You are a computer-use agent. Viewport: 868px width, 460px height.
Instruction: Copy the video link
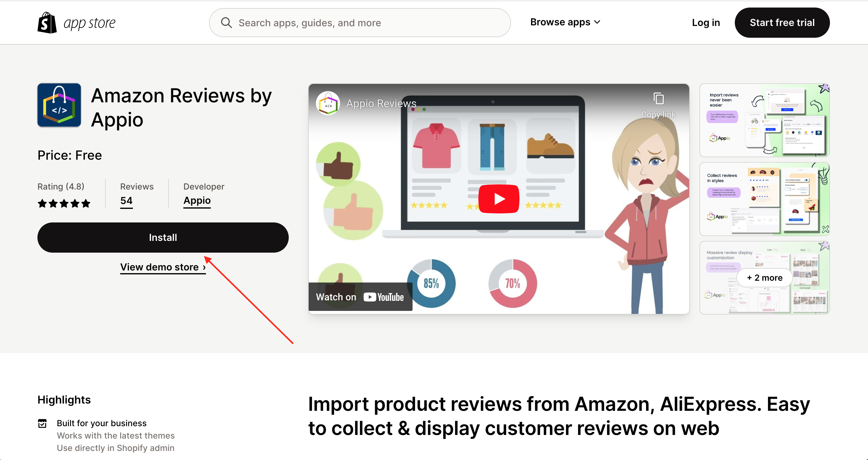pos(658,105)
